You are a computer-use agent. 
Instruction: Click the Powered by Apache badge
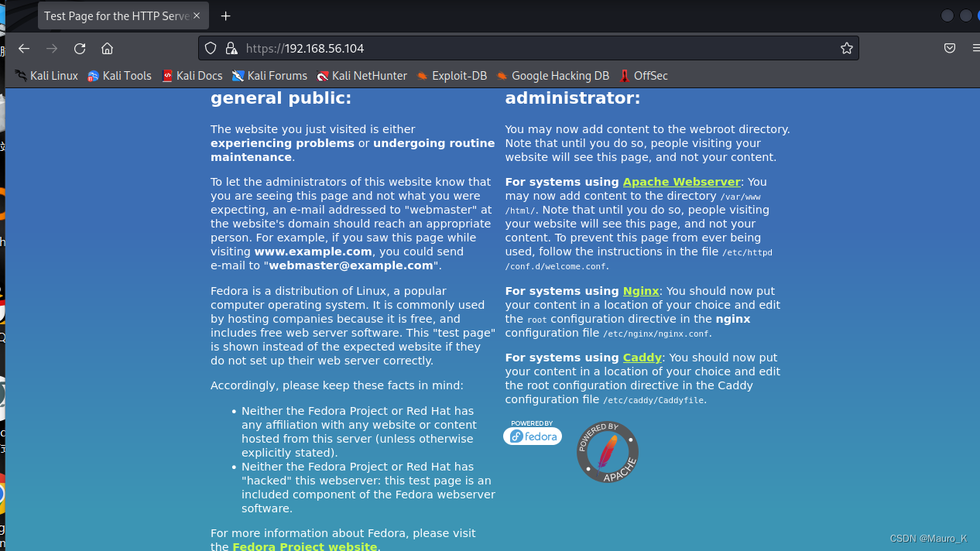608,452
